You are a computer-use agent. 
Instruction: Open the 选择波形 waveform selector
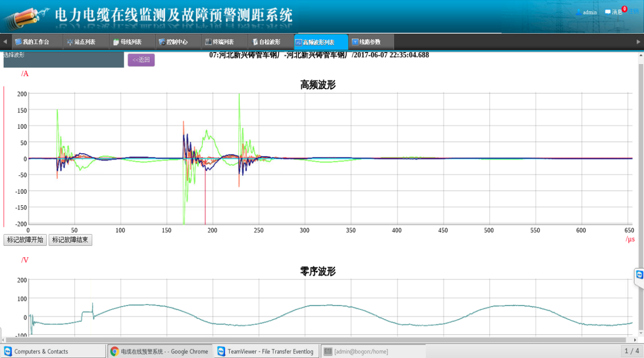(x=64, y=59)
